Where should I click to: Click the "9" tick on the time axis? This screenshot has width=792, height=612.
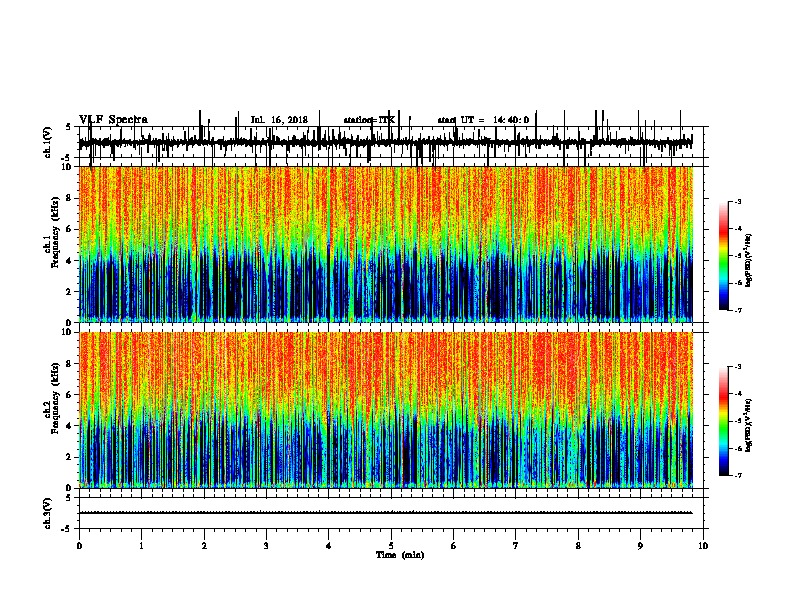click(640, 546)
